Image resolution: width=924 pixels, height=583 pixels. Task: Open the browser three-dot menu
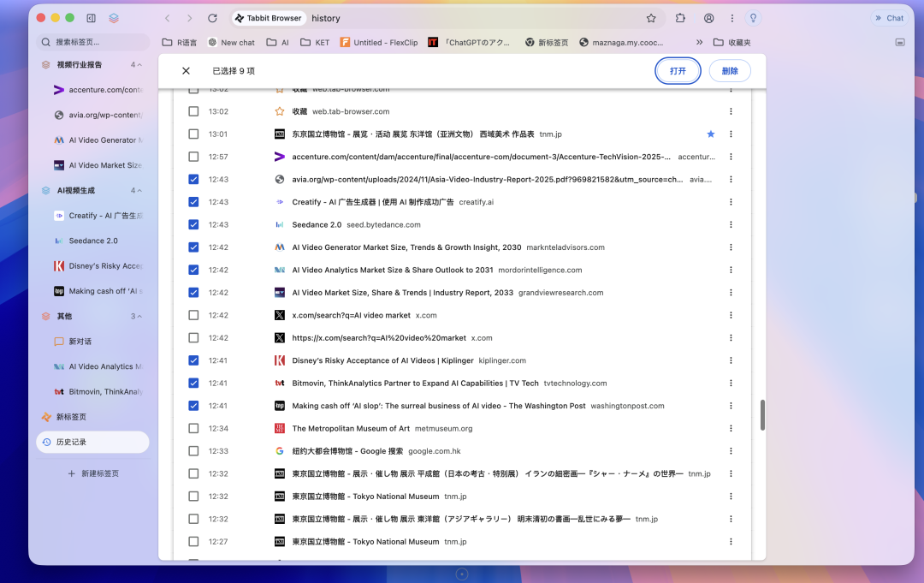point(731,18)
